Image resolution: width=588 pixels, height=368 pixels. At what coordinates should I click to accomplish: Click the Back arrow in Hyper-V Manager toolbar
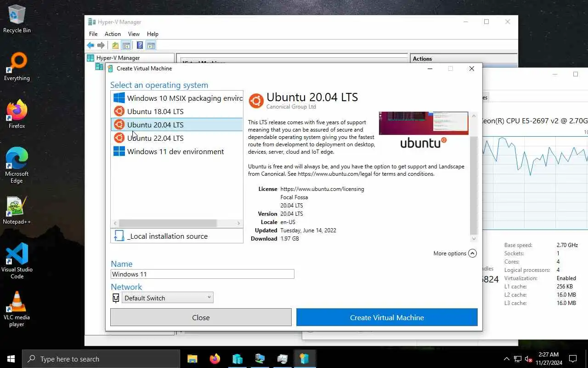(x=90, y=45)
